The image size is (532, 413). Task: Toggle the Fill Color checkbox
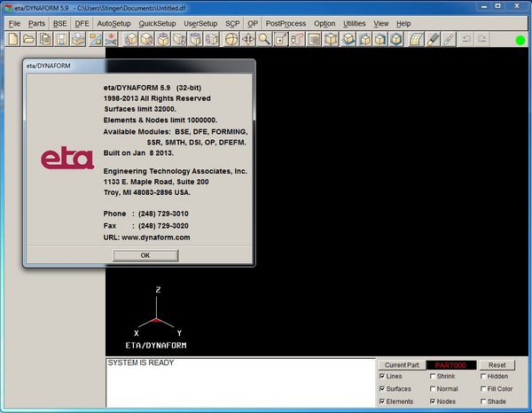click(x=482, y=389)
